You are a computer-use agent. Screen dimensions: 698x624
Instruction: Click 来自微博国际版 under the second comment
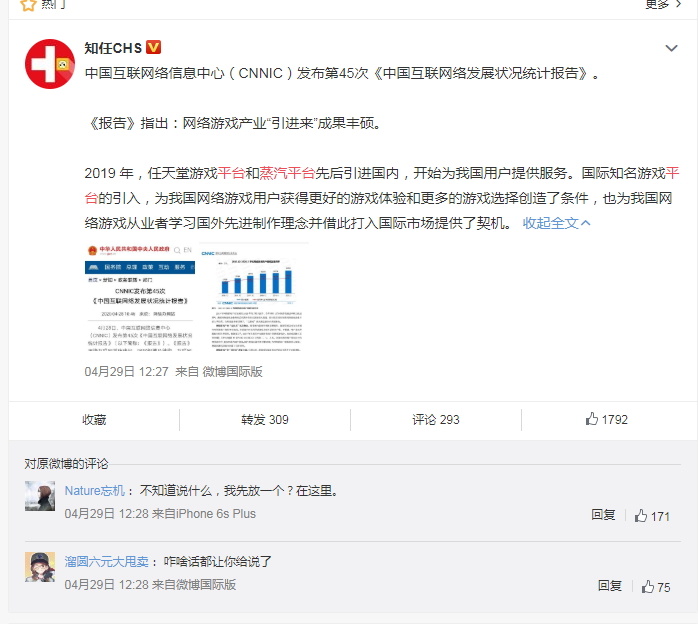(194, 585)
